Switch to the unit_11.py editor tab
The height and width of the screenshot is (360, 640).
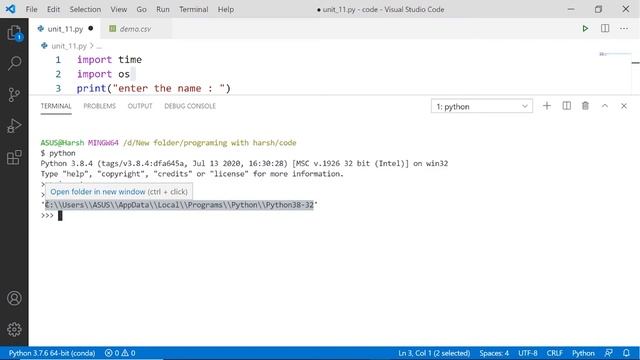(65, 29)
